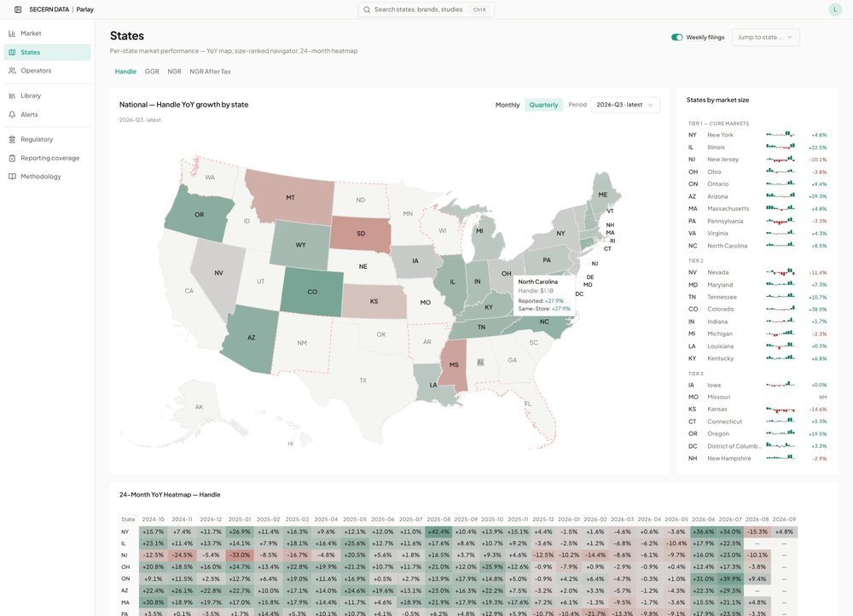
Task: Click NJ heatmap cell -33.0% for 2025-01
Action: pyautogui.click(x=240, y=555)
